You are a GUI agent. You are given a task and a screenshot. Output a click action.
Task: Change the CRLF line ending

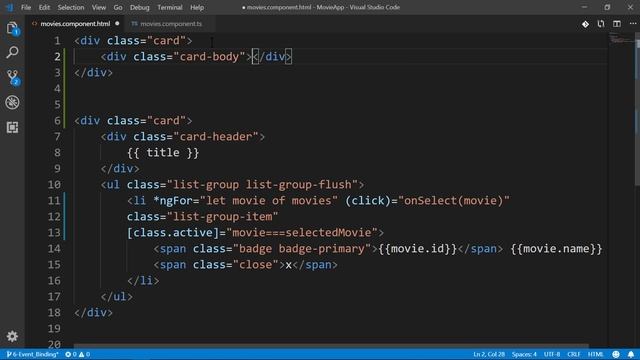coord(573,354)
